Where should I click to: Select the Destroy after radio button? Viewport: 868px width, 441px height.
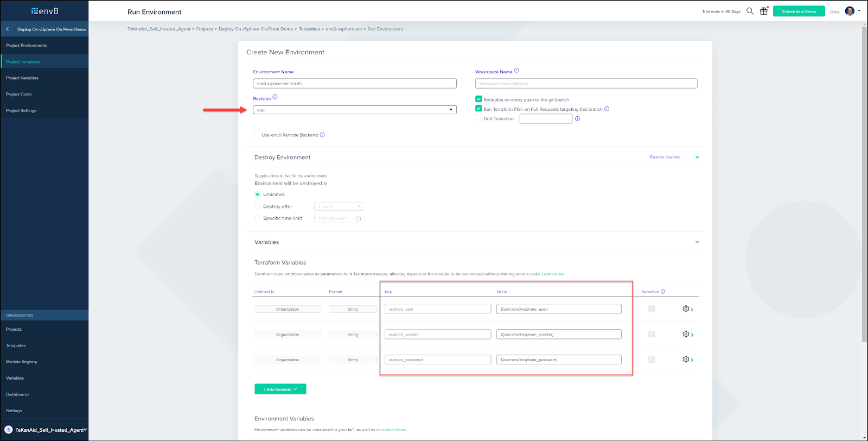(258, 206)
